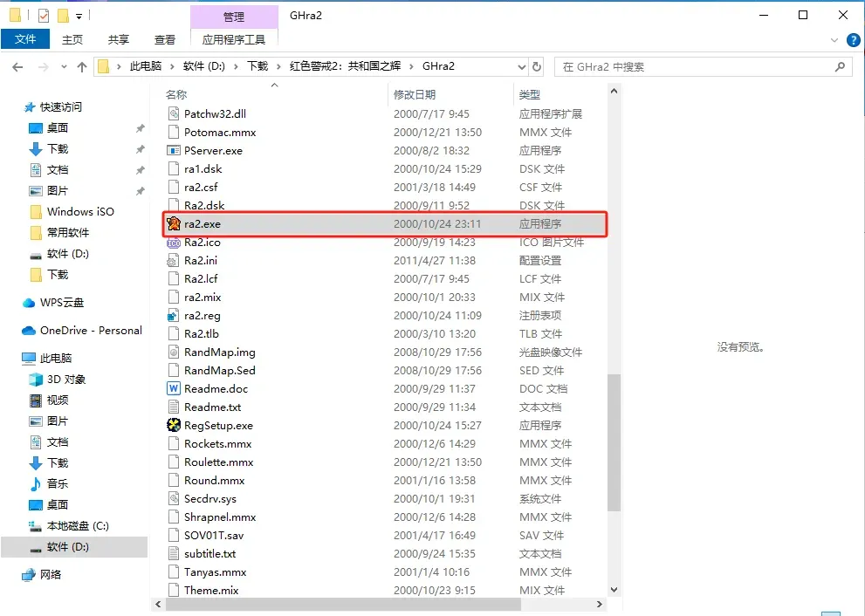This screenshot has width=865, height=616.
Task: Open 本地磁盘 (C:) drive
Action: coord(69,525)
